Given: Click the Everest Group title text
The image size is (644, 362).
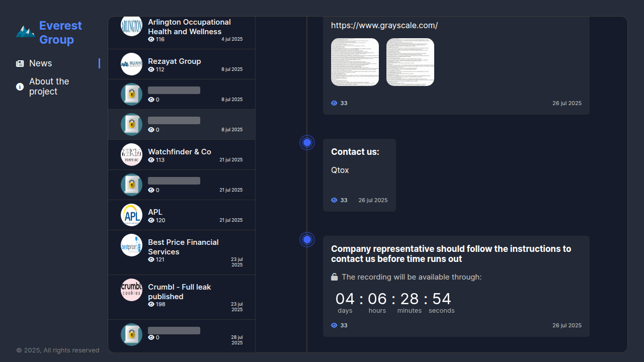Looking at the screenshot, I should click(60, 32).
